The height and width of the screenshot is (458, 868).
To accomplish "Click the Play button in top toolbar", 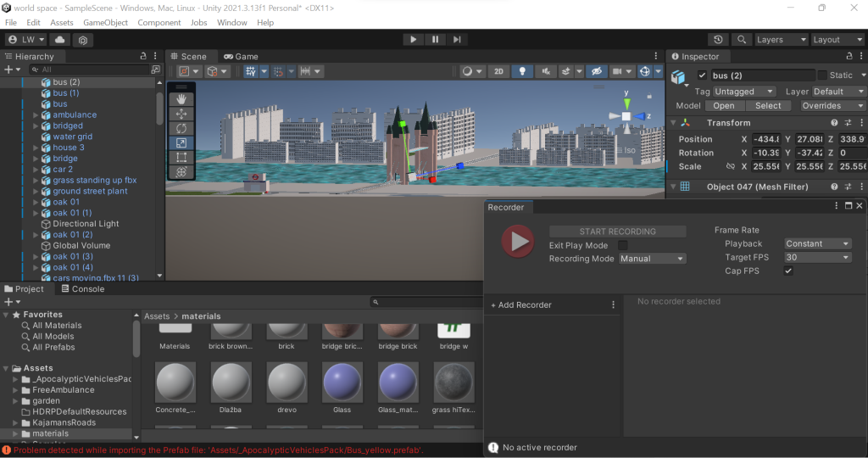I will point(413,39).
